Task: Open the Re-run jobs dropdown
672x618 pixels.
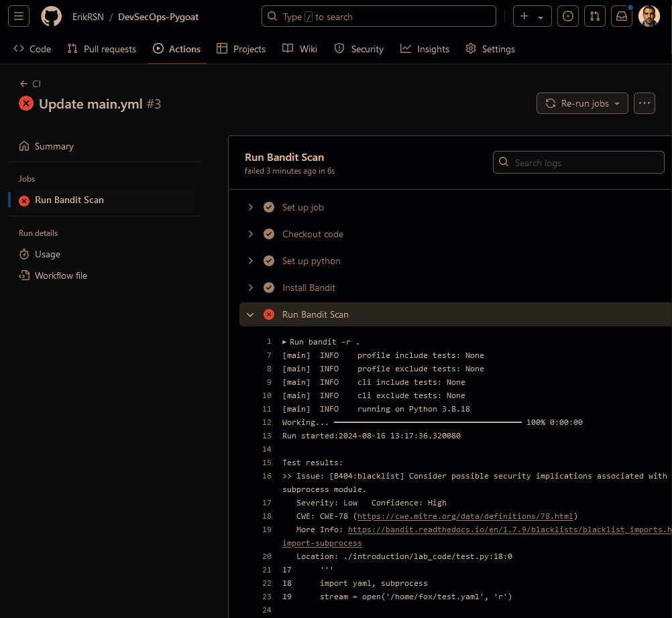Action: point(582,103)
